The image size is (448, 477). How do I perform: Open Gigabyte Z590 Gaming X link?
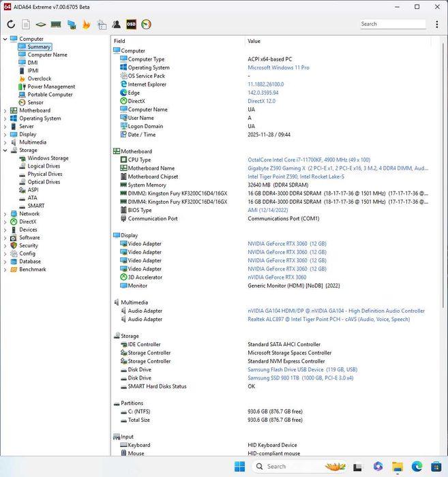tap(338, 168)
